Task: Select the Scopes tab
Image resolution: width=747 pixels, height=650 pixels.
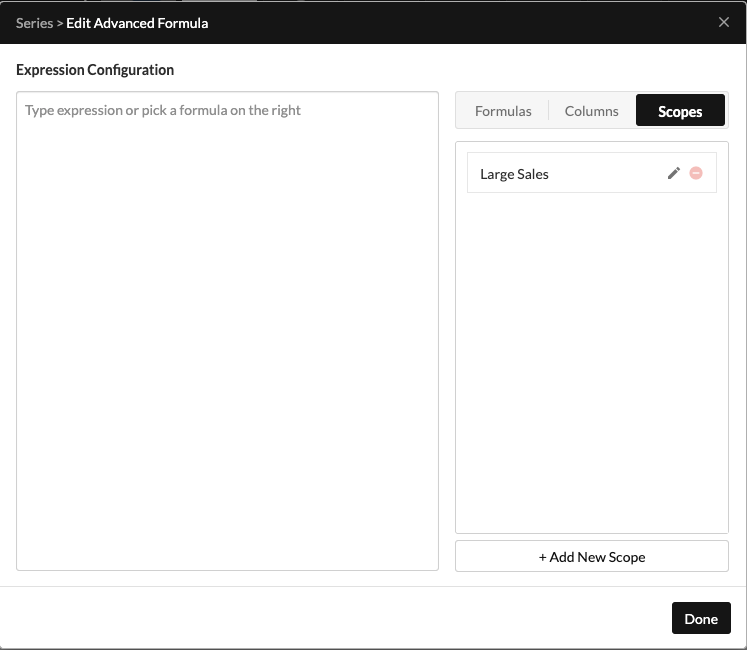Action: (x=680, y=111)
